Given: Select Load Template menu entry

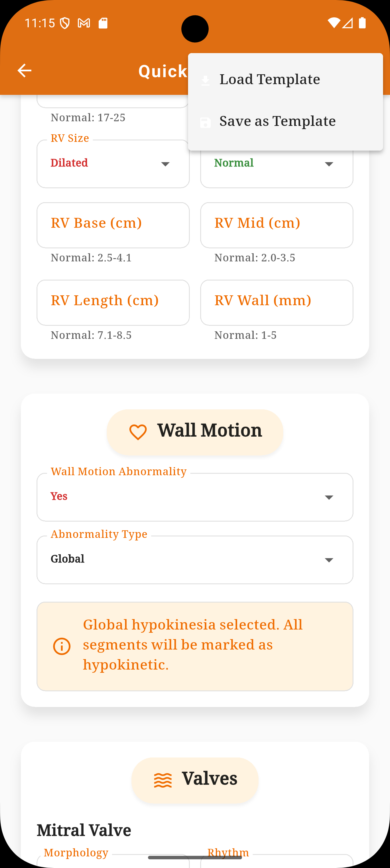Looking at the screenshot, I should click(x=286, y=79).
